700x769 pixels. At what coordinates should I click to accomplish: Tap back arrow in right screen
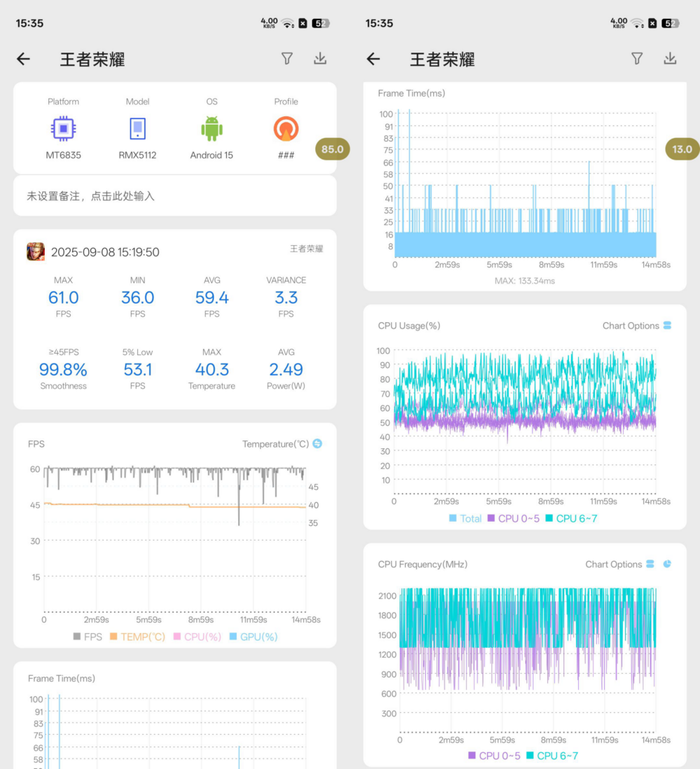pos(374,60)
